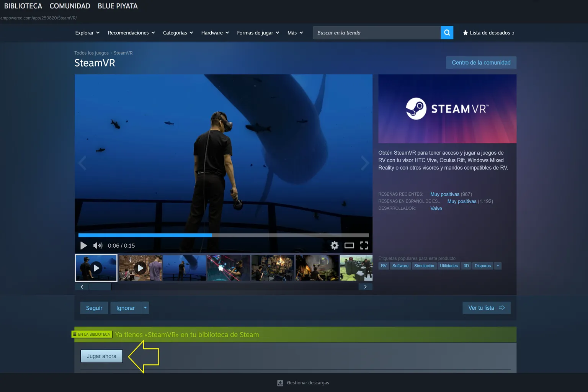Screen dimensions: 588x392
Task: Slide thumbnail strip left arrow button
Action: [82, 287]
